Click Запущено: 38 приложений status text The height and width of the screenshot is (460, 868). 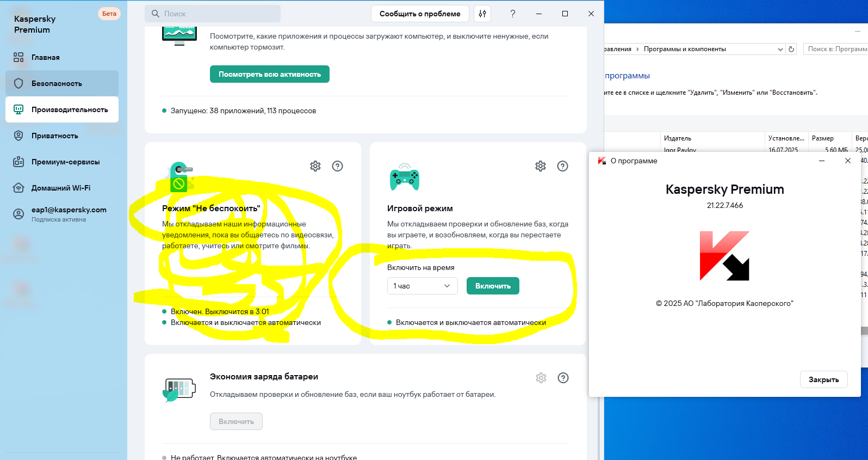coord(243,111)
